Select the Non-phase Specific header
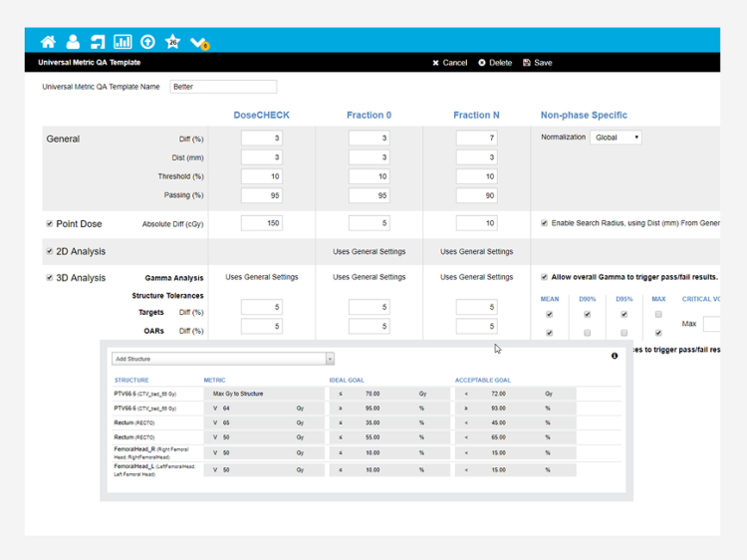 point(584,115)
